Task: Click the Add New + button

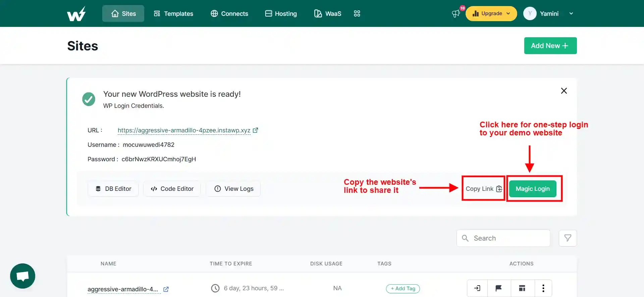Action: point(550,46)
